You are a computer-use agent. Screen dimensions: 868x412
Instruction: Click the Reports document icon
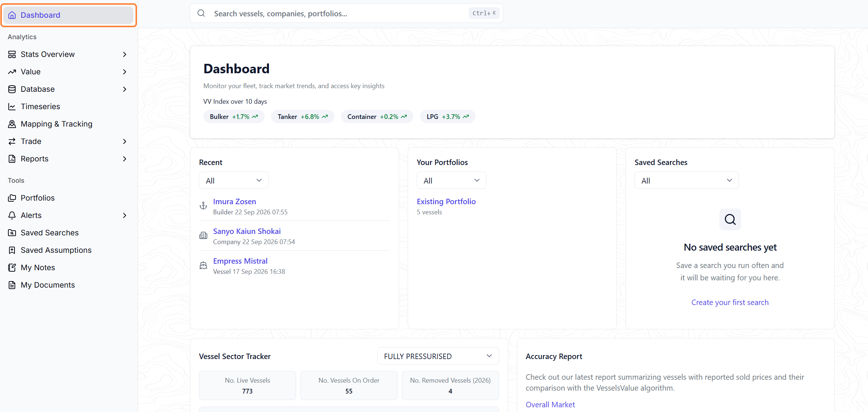[x=12, y=159]
